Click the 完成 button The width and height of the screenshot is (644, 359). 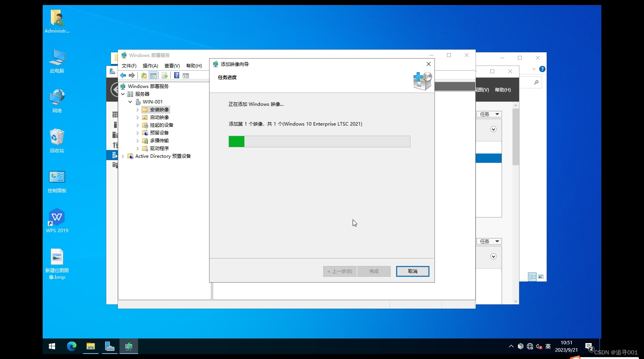(x=374, y=271)
